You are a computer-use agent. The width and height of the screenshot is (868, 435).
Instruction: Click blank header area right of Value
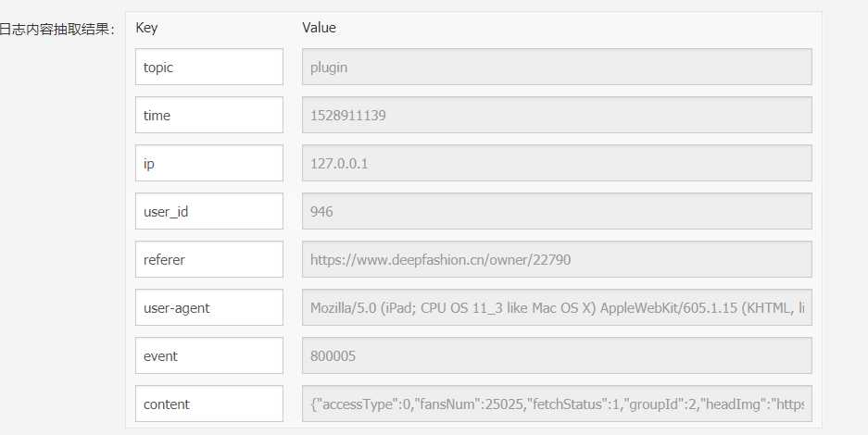coord(574,28)
